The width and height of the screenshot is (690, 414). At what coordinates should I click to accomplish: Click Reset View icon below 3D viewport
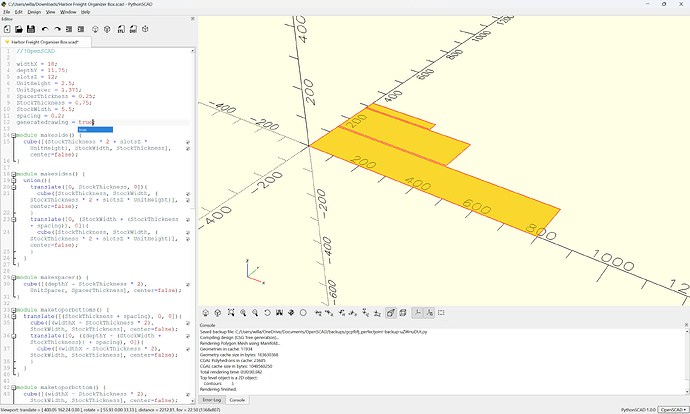pos(267,313)
